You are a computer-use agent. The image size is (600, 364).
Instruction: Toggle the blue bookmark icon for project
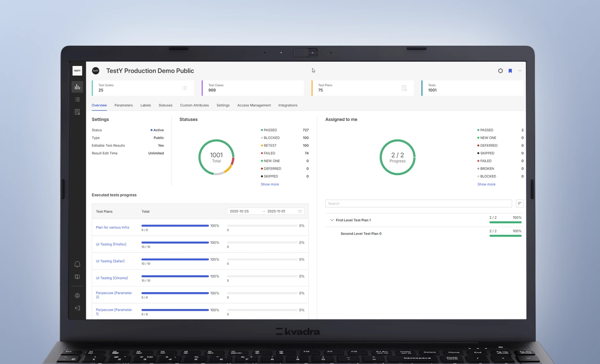510,71
